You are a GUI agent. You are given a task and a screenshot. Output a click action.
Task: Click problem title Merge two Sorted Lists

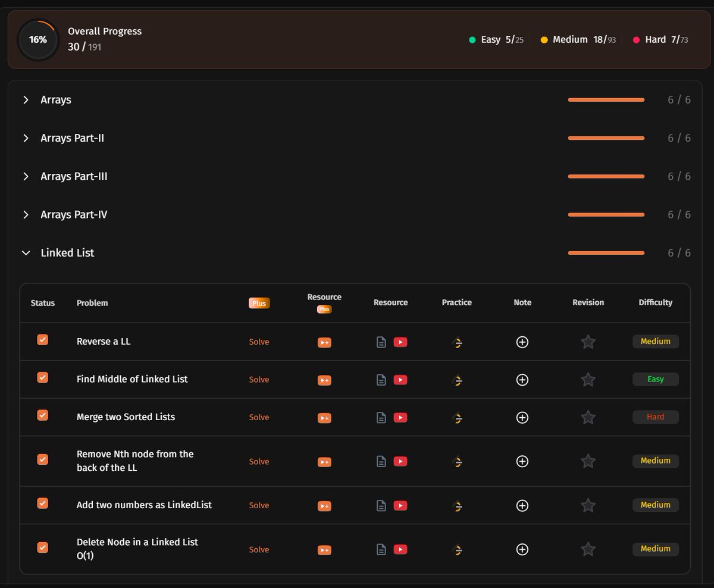click(x=126, y=417)
